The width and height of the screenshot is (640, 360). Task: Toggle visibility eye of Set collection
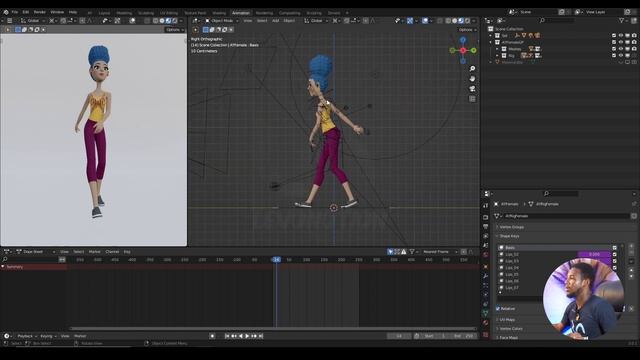pos(621,36)
